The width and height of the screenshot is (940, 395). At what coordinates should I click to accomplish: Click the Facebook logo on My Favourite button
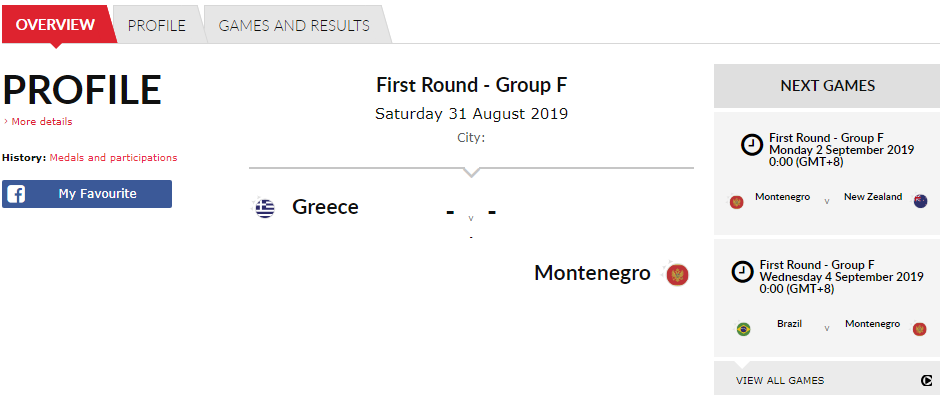click(16, 194)
